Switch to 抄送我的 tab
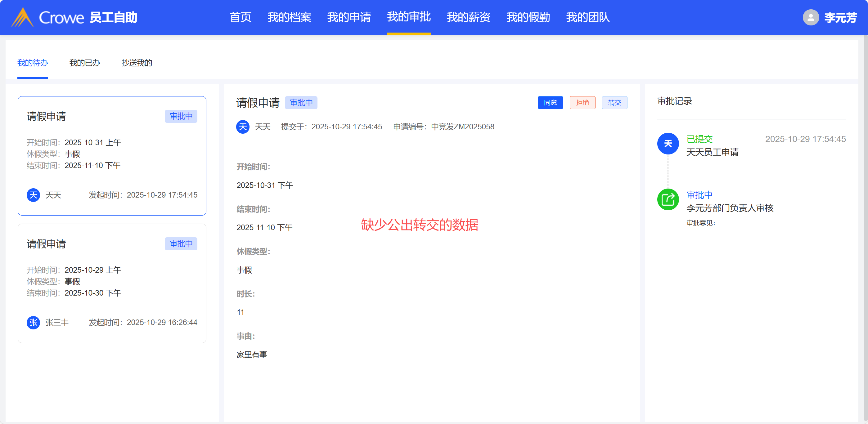 (x=137, y=63)
